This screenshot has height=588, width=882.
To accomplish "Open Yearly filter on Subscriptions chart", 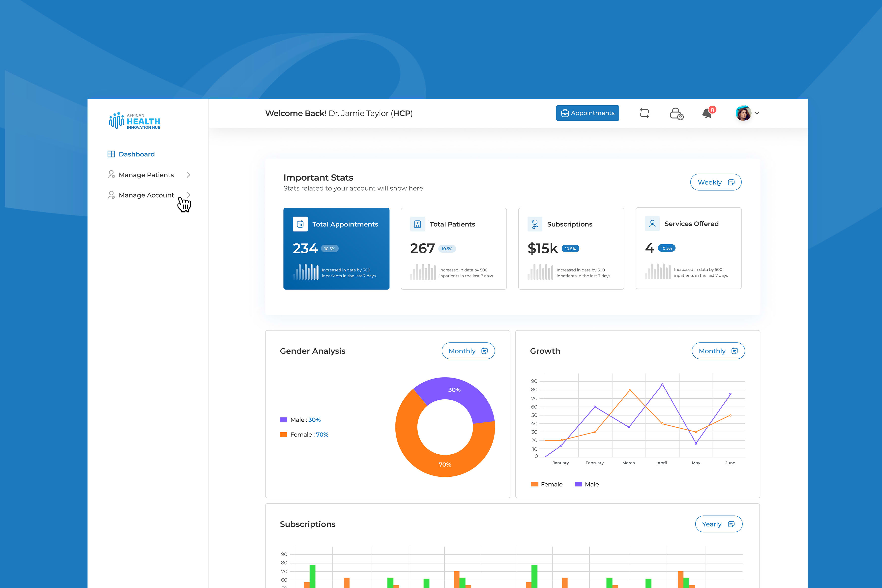I will [x=718, y=524].
